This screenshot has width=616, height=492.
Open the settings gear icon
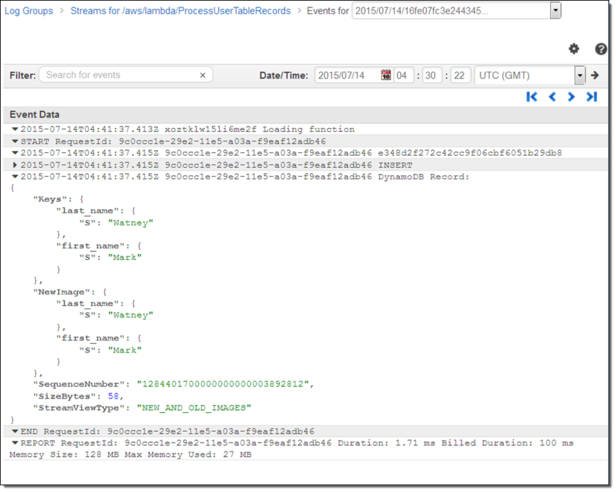[x=574, y=49]
